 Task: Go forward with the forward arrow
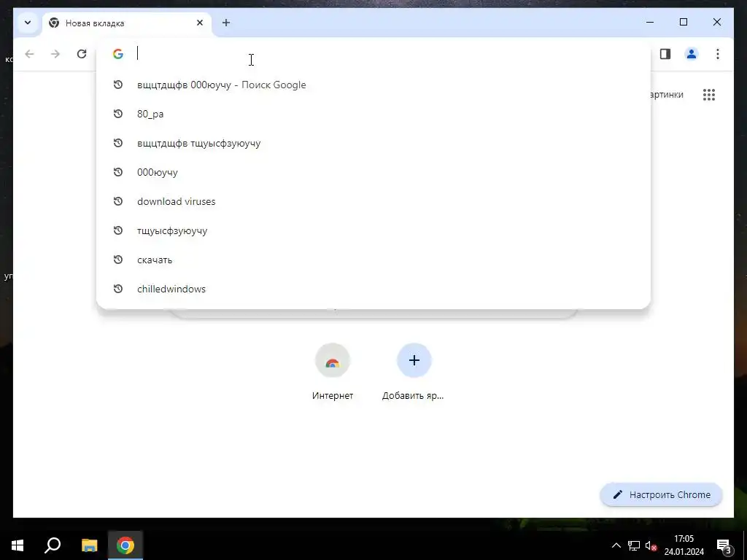[55, 54]
